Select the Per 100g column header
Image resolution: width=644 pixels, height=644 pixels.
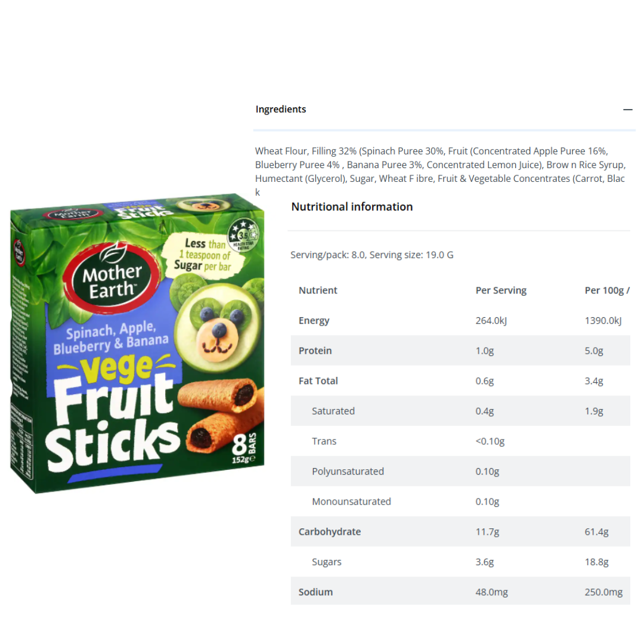point(607,290)
